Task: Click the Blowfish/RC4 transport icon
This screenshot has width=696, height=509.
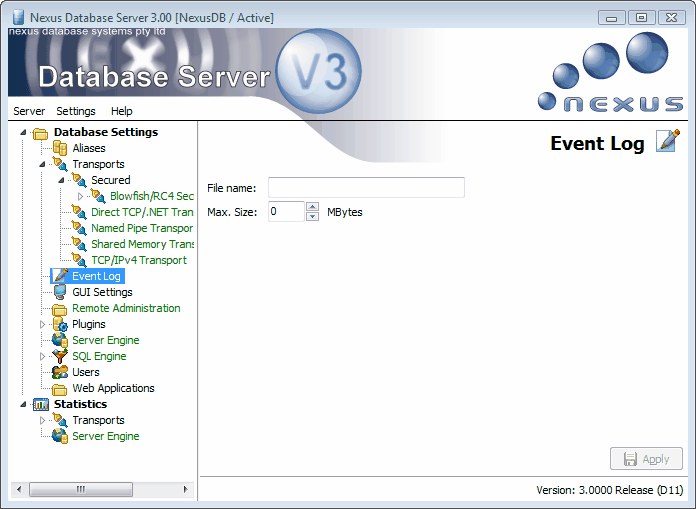Action: [x=98, y=196]
